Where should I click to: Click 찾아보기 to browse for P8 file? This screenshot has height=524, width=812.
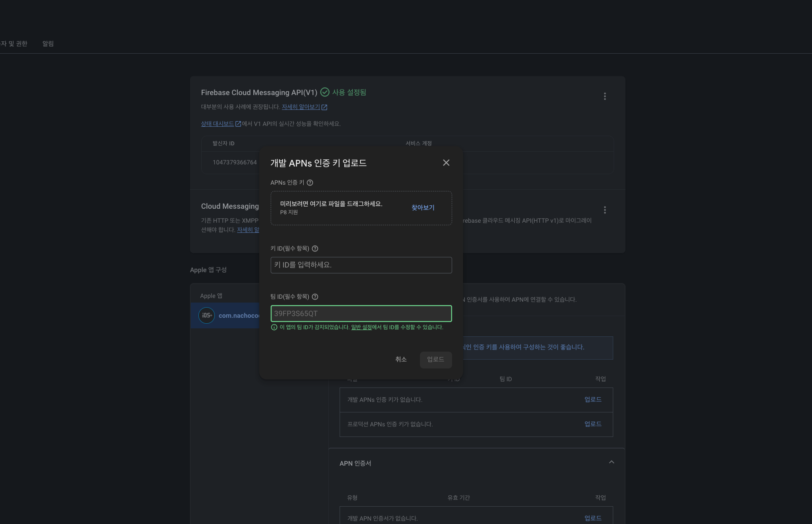(422, 207)
